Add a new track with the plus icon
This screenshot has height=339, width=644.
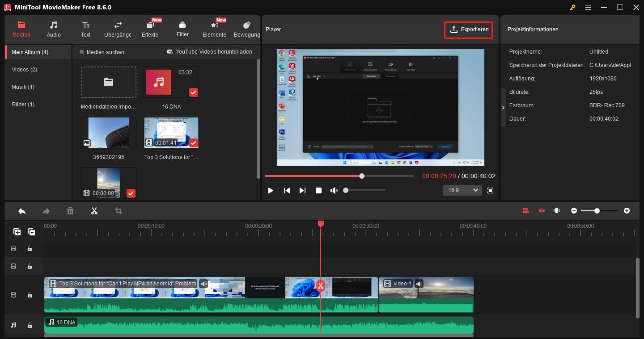(17, 232)
